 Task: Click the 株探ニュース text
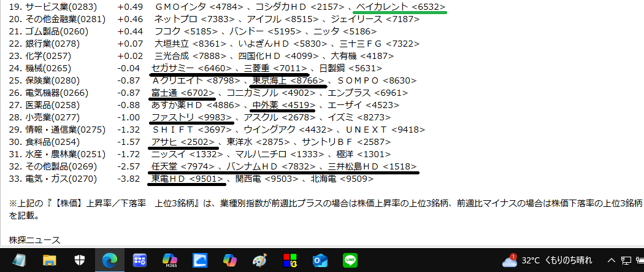[34, 241]
